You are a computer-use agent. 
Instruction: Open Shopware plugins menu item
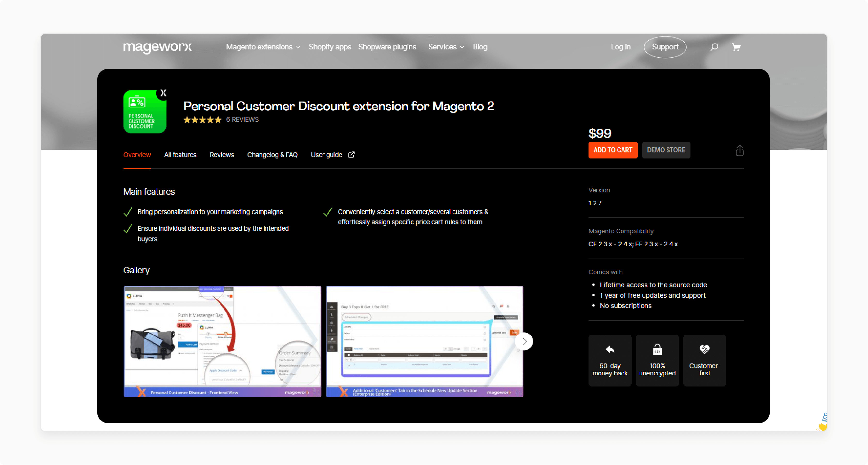(387, 47)
